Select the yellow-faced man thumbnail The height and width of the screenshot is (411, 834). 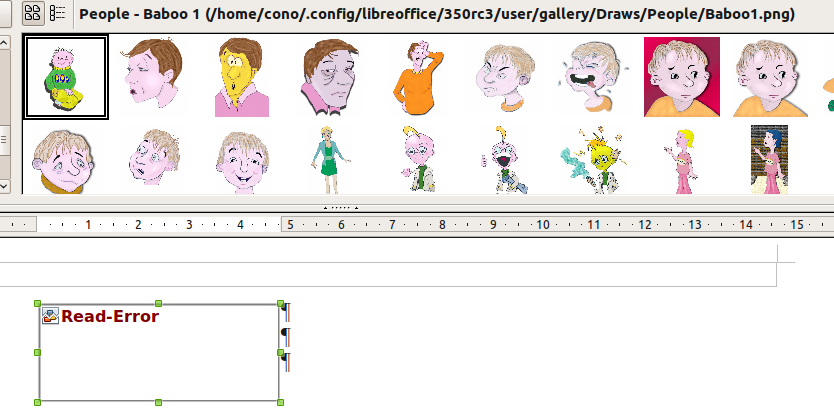240,78
